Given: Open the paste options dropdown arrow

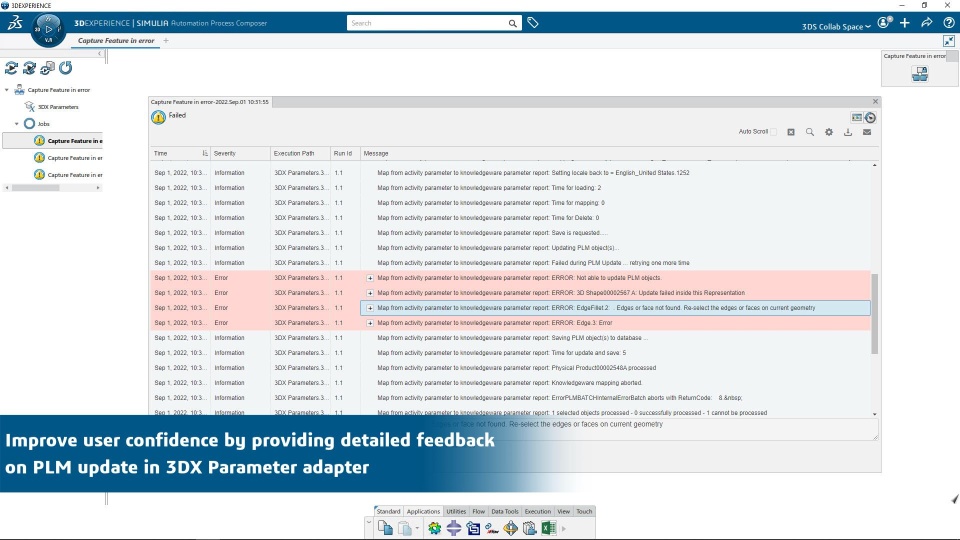Looking at the screenshot, I should (417, 528).
